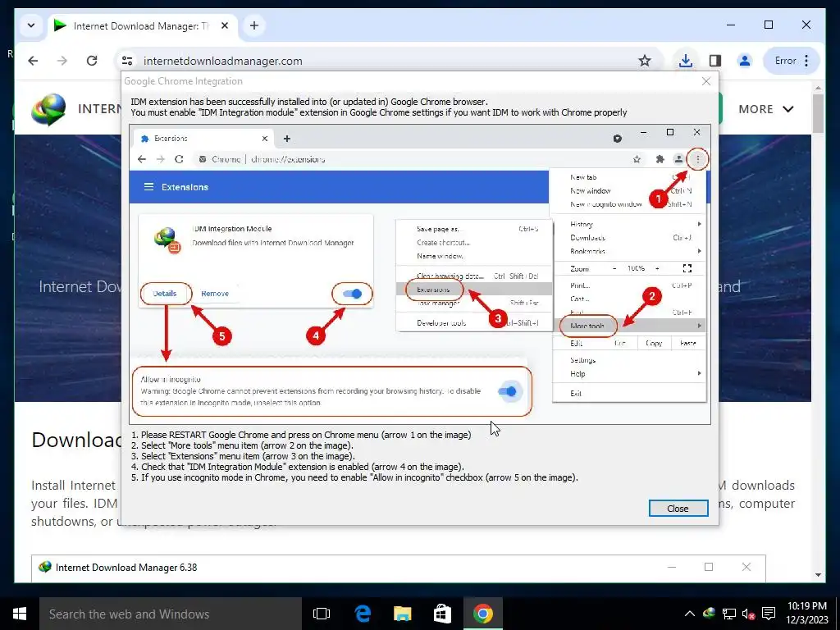Open Microsoft Store from the taskbar
Image resolution: width=840 pixels, height=630 pixels.
click(x=442, y=614)
